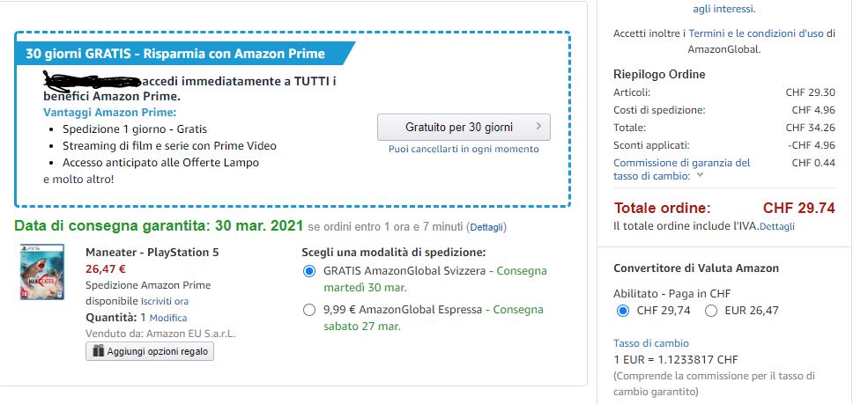Open delivery Dettagli link
Screen dimensions: 868x404
pyautogui.click(x=486, y=227)
